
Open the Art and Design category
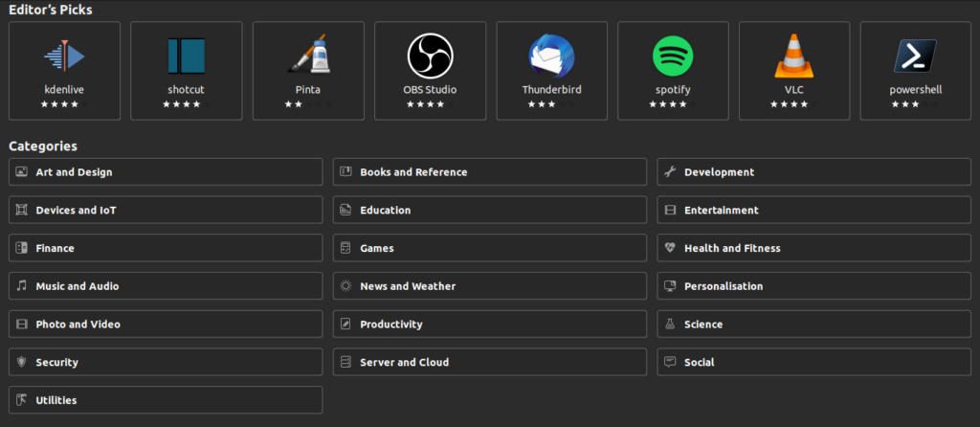tap(166, 172)
